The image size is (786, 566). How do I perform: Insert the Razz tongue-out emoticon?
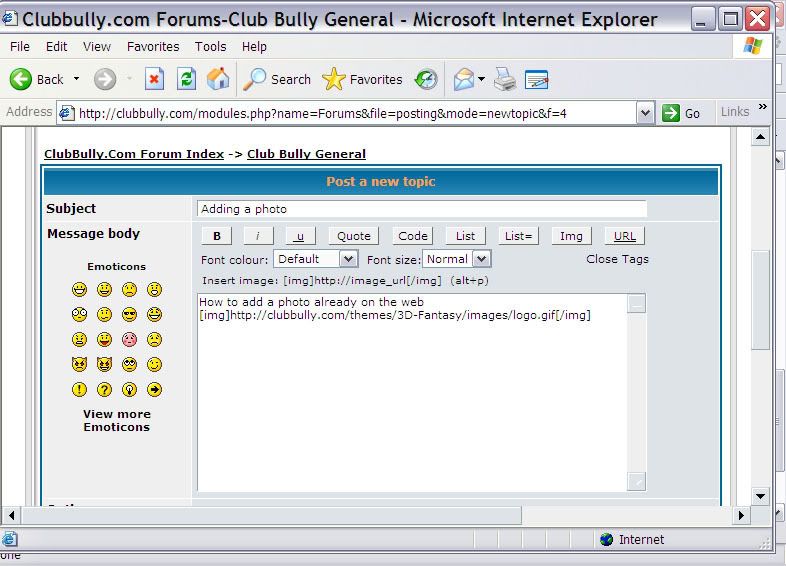104,339
